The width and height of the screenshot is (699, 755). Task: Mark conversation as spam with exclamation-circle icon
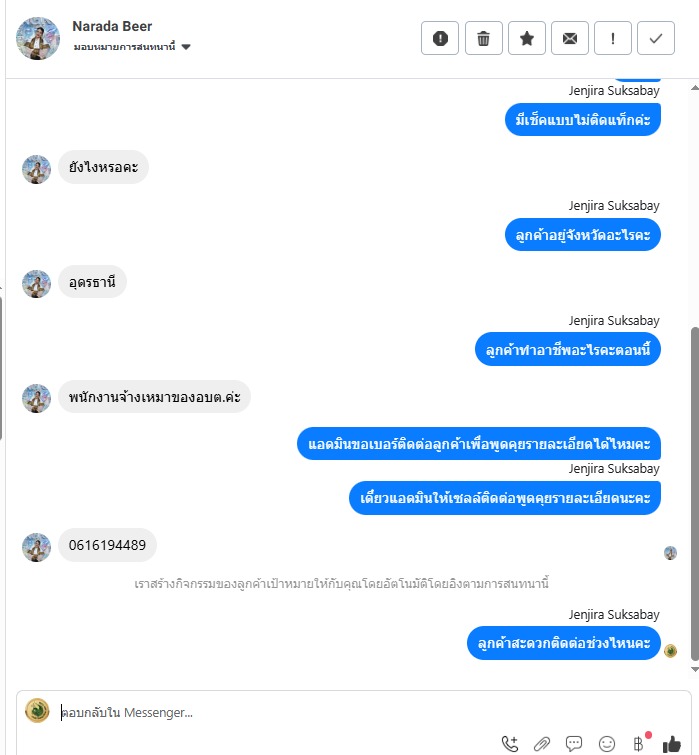click(x=440, y=38)
